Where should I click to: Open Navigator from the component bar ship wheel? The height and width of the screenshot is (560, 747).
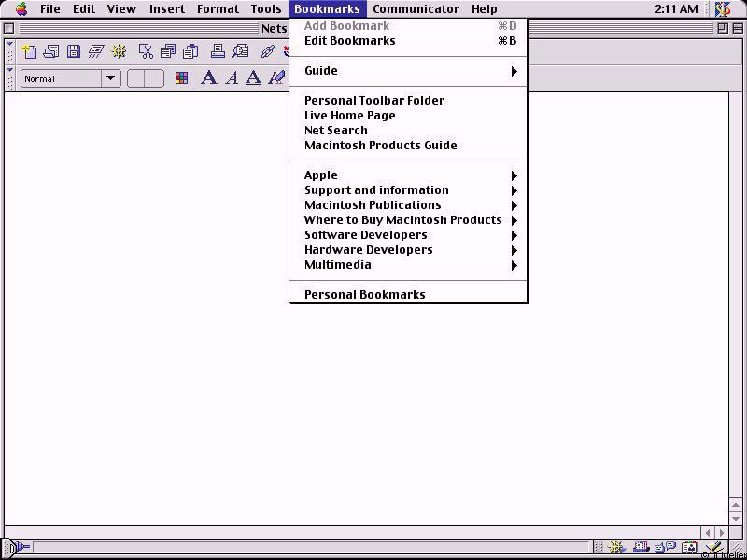coord(617,548)
